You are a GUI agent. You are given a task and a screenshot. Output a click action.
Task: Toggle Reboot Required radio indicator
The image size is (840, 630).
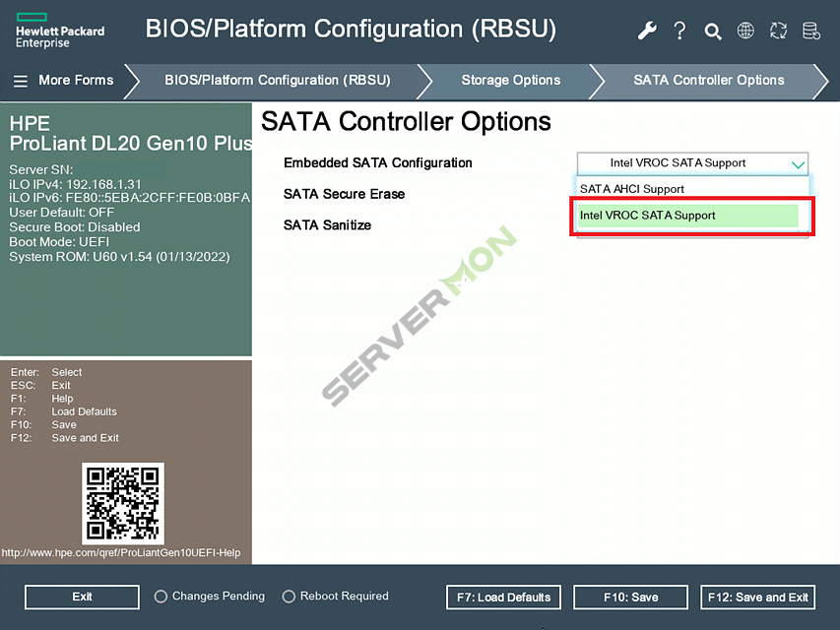click(x=289, y=597)
